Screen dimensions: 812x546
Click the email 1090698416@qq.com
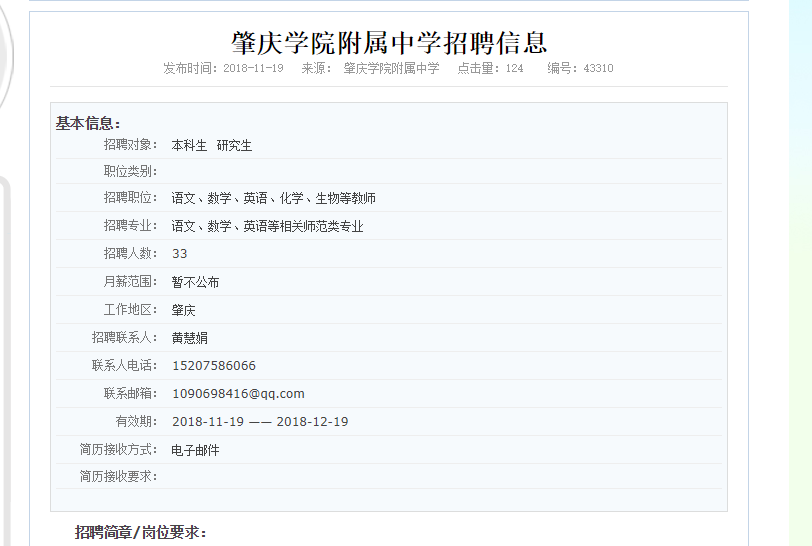coord(238,394)
